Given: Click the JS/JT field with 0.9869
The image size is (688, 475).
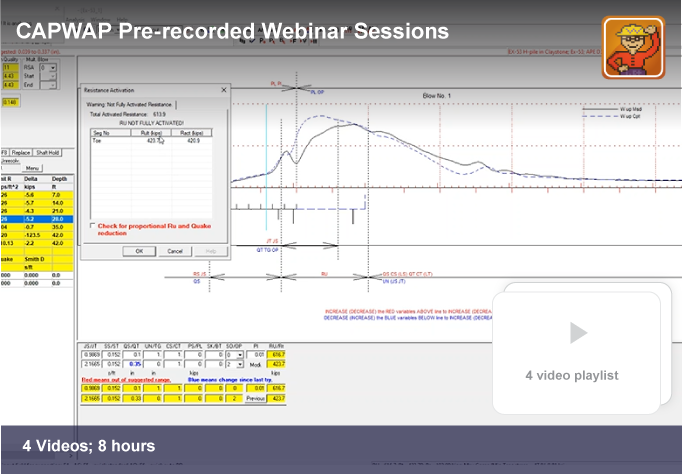Looking at the screenshot, I should [x=91, y=355].
